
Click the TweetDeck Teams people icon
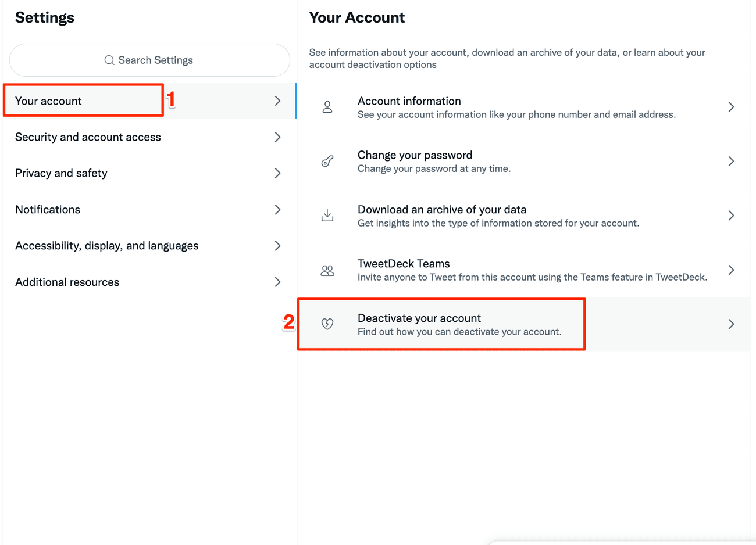tap(327, 270)
